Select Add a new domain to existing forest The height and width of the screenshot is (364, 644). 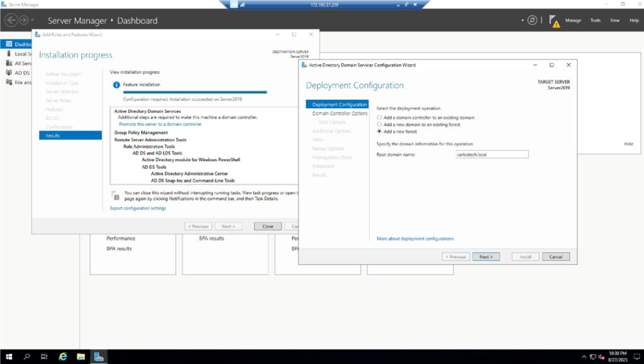(379, 124)
